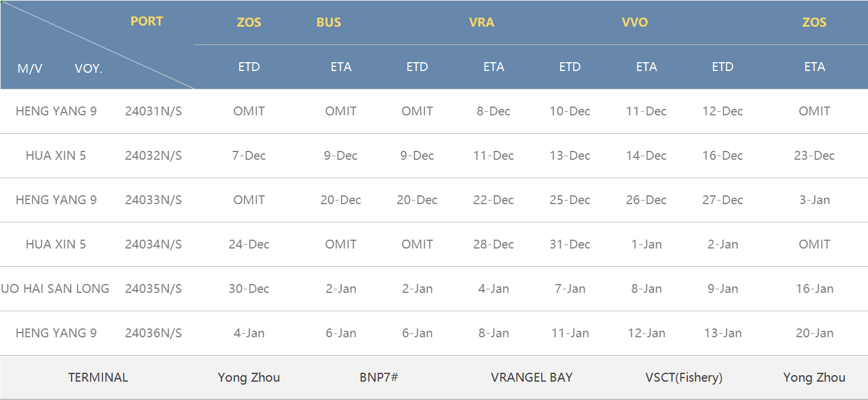Click the 13-Jan VVO ETD cell
The height and width of the screenshot is (400, 868).
[722, 333]
